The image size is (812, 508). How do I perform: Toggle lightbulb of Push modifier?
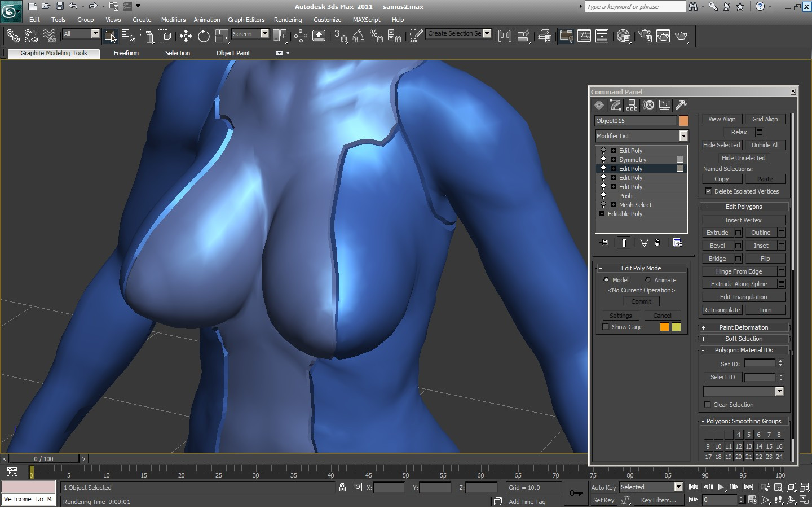pos(603,196)
